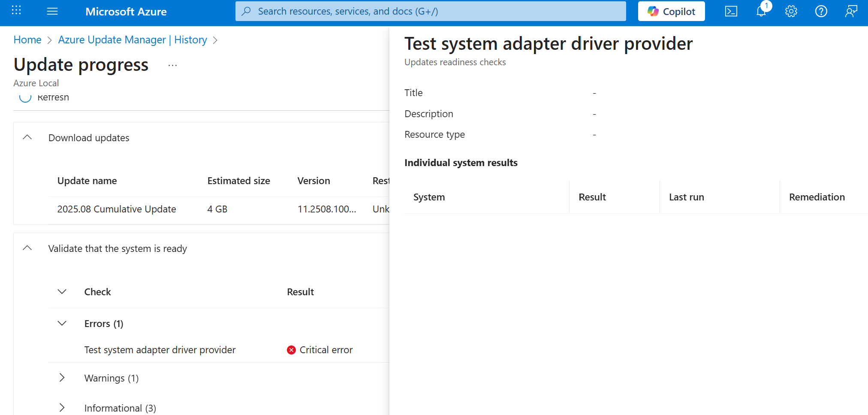Click Azure Local subtitle
Screen dimensions: 868x415
[x=36, y=83]
